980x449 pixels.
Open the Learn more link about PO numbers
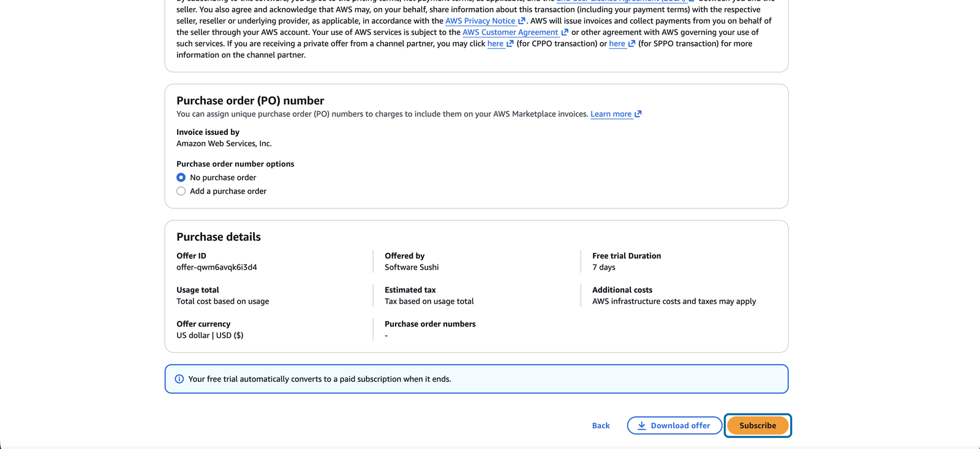[611, 114]
